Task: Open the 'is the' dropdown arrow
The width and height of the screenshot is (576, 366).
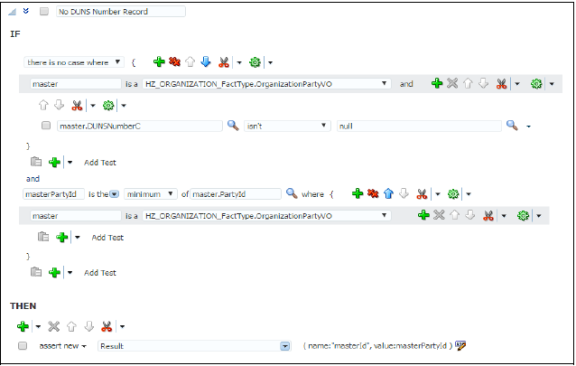Action: [x=114, y=194]
